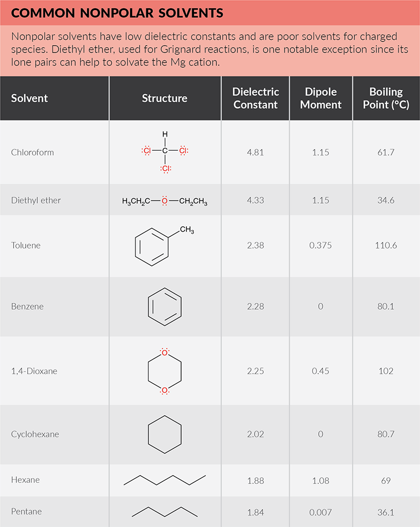This screenshot has height=527, width=420.
Task: Click the cyclohexane hexagon structure
Action: point(165,435)
